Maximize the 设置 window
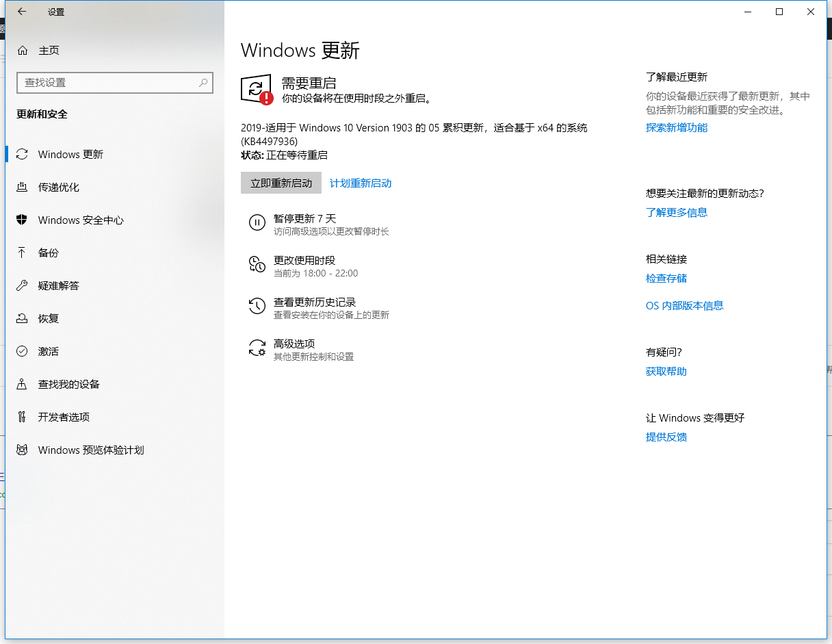 tap(779, 12)
